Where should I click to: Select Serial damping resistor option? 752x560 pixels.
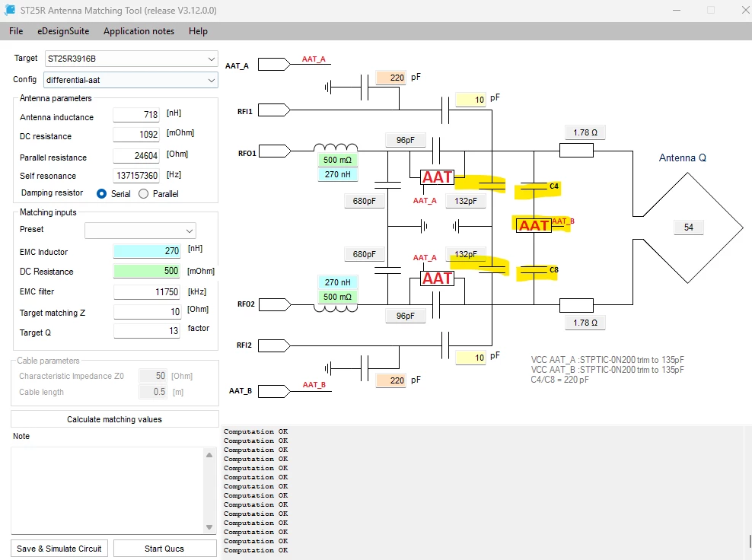(x=101, y=194)
